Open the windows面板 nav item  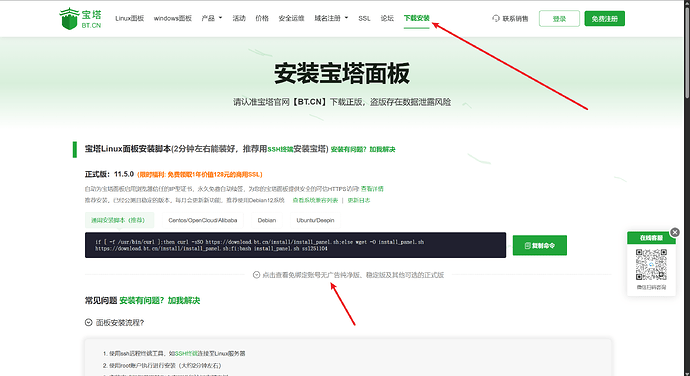(x=172, y=18)
